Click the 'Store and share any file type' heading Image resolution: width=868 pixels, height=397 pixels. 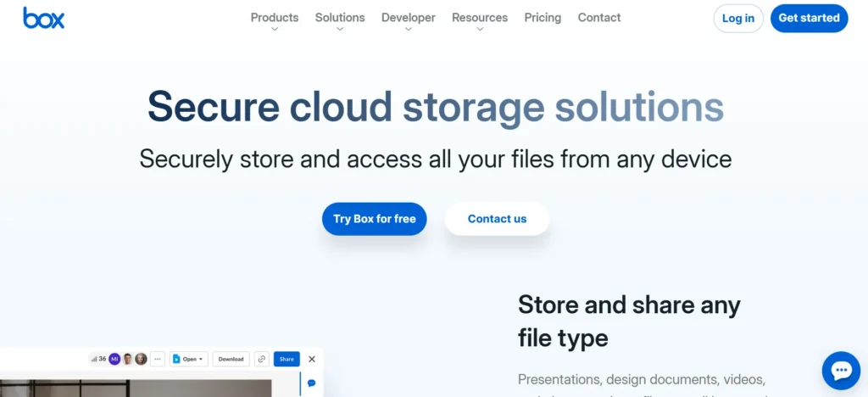coord(629,322)
